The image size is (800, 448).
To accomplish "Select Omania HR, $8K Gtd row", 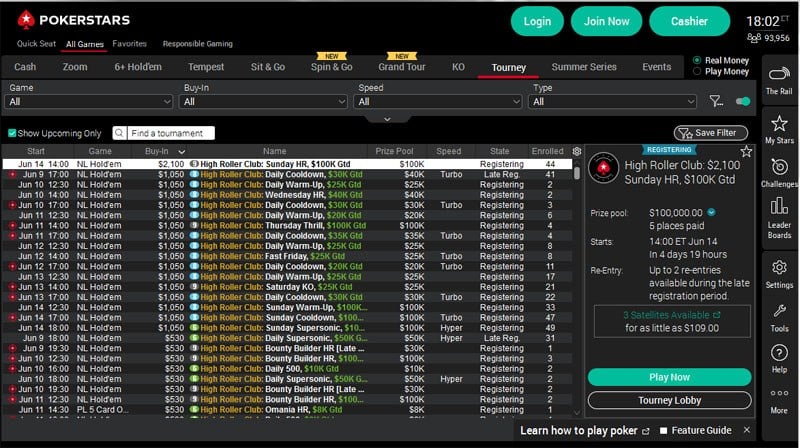I will click(287, 409).
